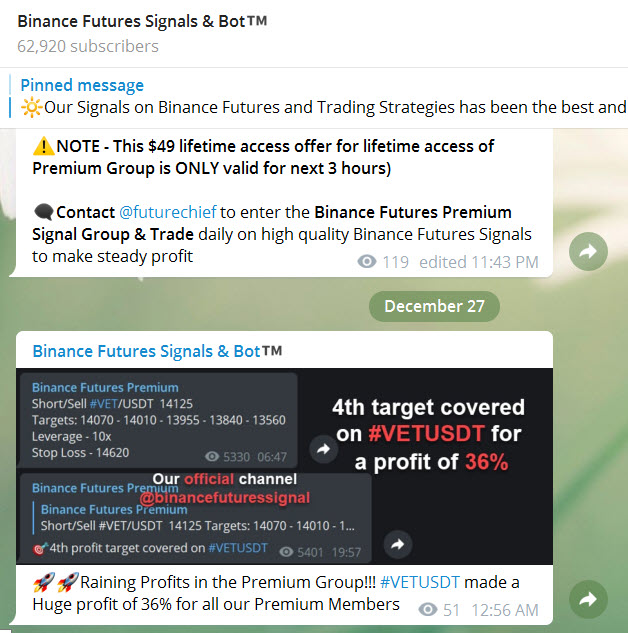
Task: Forward the $49 lifetime access offer message
Action: [x=588, y=252]
